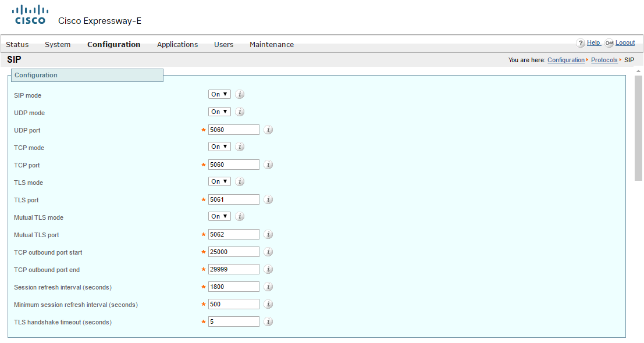The height and width of the screenshot is (343, 644).
Task: Open the Users menu
Action: (223, 44)
